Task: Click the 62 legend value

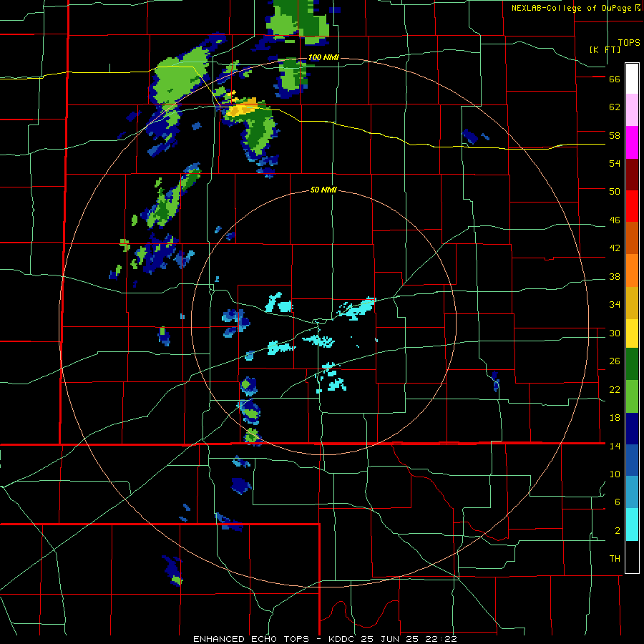Action: (615, 107)
